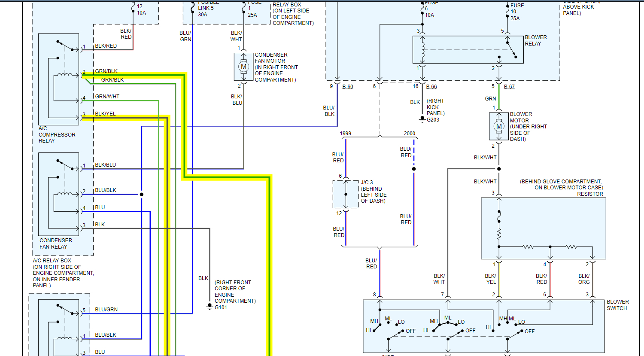Click the "BLOWER MOTOR" description text
The image size is (644, 356).
pos(528,127)
